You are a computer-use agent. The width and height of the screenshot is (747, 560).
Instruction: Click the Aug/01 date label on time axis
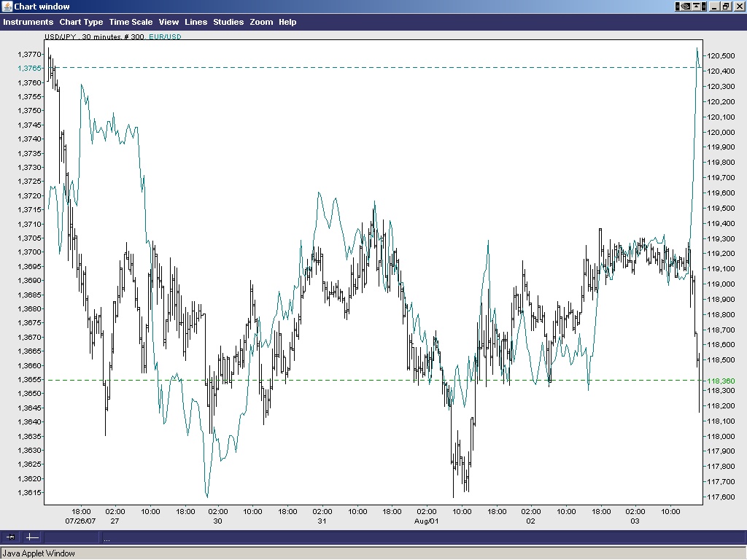point(427,522)
